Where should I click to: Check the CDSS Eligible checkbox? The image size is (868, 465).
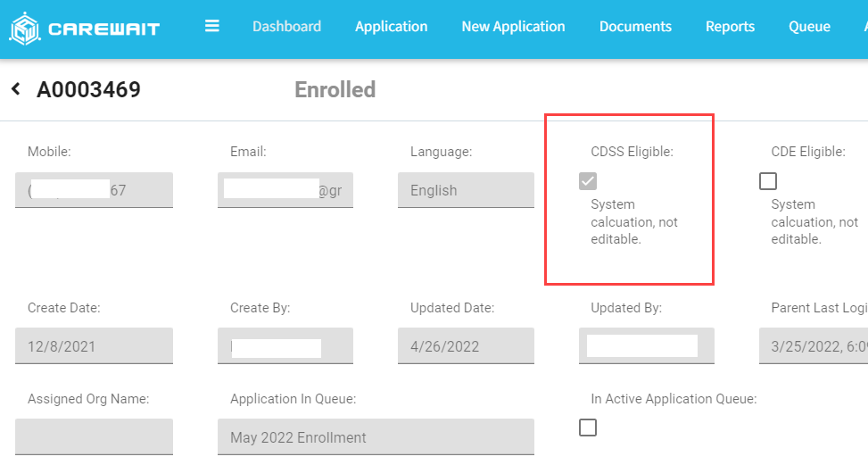[x=588, y=181]
